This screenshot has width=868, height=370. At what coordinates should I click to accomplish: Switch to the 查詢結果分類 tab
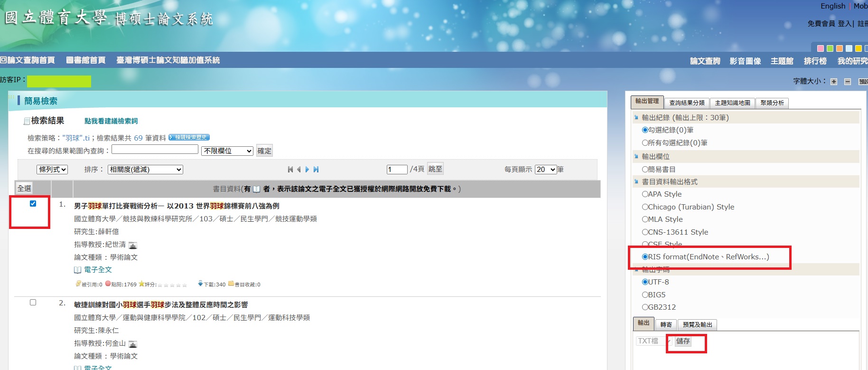click(687, 103)
